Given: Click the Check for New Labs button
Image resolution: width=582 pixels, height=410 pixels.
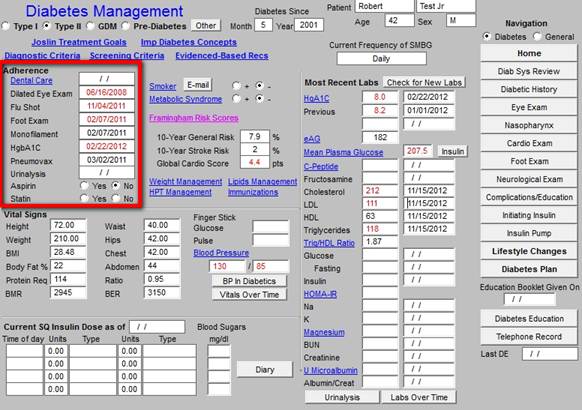Looking at the screenshot, I should point(424,82).
